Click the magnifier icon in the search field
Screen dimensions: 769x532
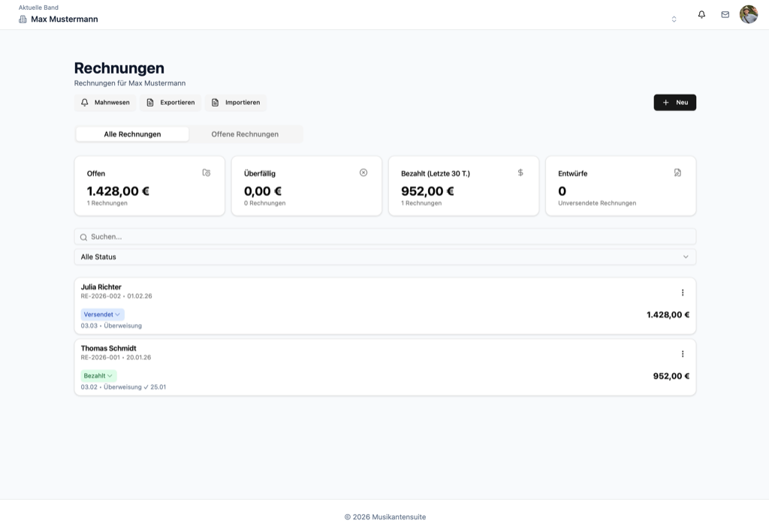[84, 237]
